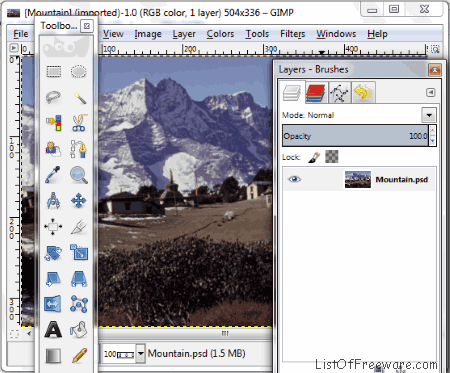The image size is (450, 373).
Task: Close the Toolbox window
Action: pyautogui.click(x=87, y=26)
